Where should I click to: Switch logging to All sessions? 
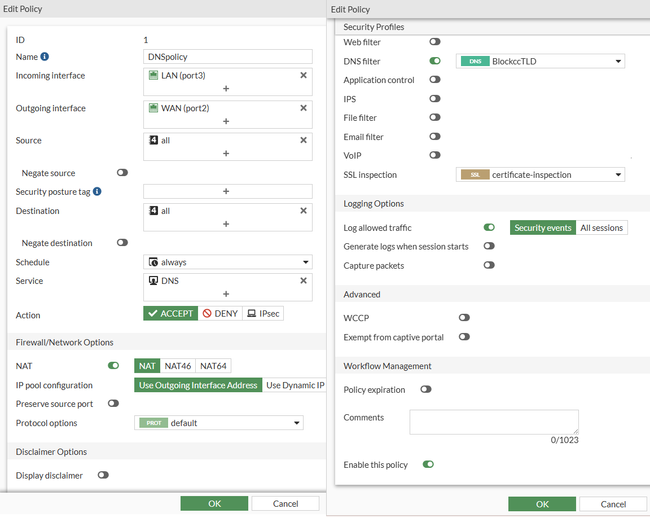point(601,228)
